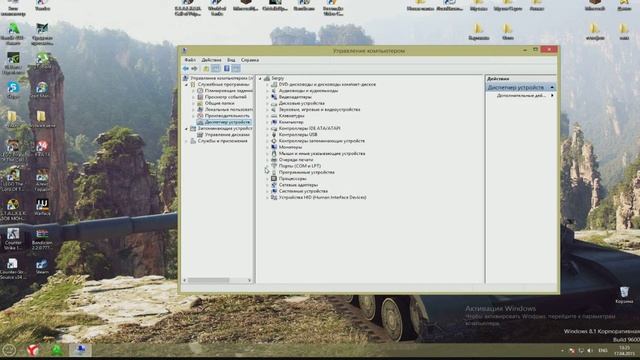Expand Службы и приложения in the left tree
This screenshot has width=640, height=360.
point(187,141)
